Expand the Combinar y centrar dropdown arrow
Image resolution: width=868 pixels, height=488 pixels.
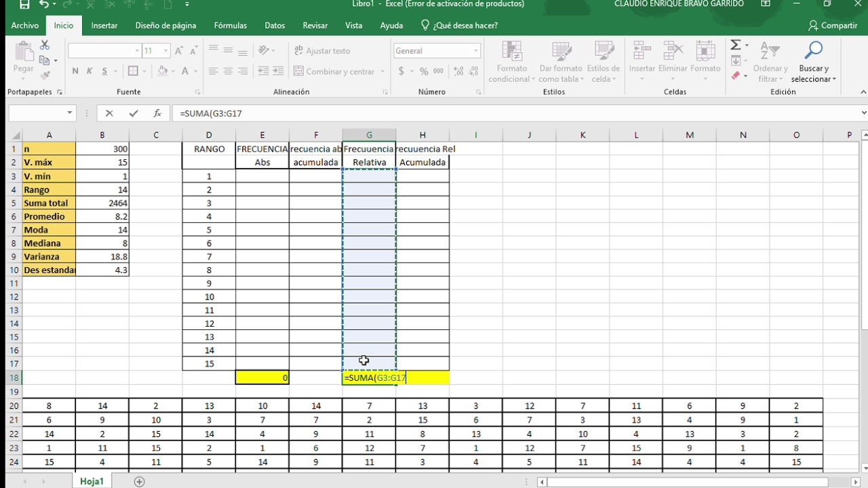(382, 71)
